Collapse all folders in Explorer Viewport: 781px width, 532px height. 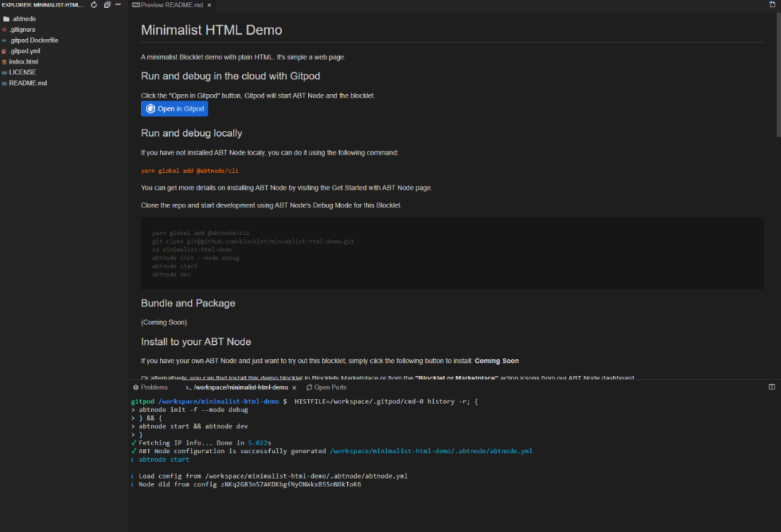106,5
